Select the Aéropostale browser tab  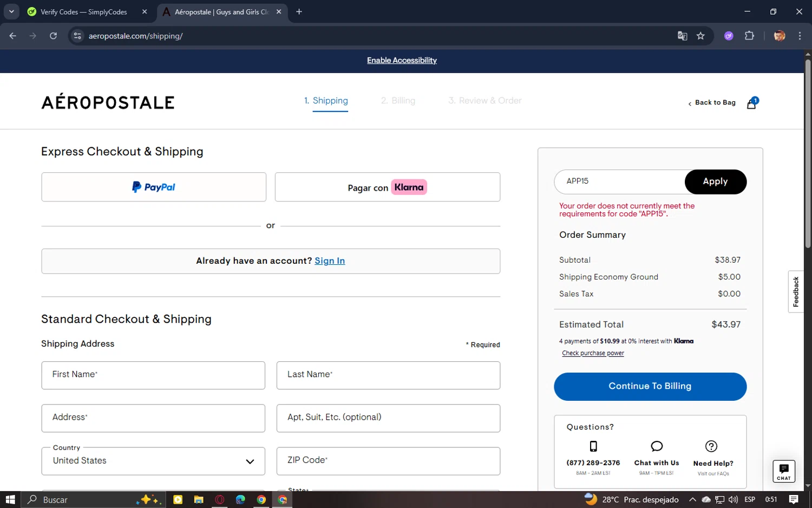click(222, 11)
